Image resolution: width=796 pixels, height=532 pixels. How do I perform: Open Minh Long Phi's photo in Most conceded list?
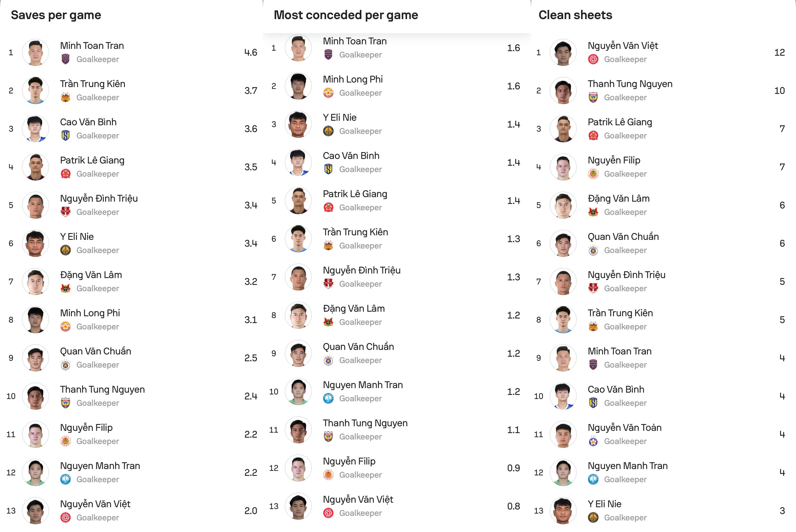coord(298,86)
